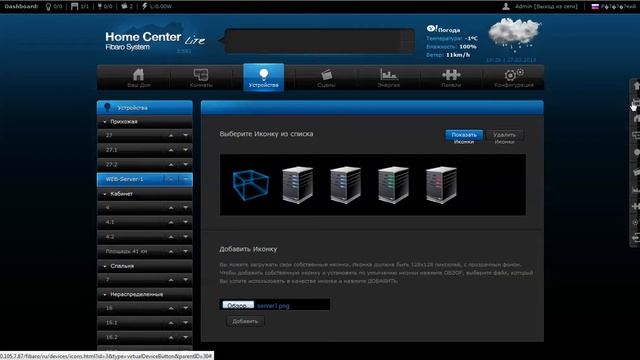This screenshot has height=360, width=640.
Task: Move device 16.2 down with its arrow
Action: click(x=185, y=338)
